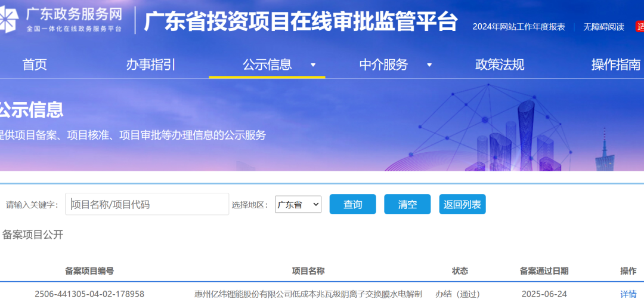
Task: Open the 无障碍阅读 accessibility link
Action: tap(603, 27)
